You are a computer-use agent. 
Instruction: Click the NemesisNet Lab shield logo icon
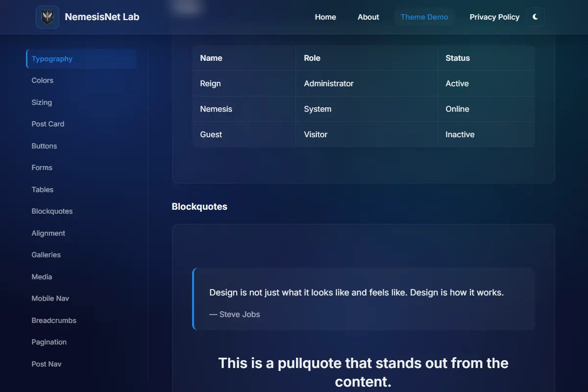coord(48,17)
